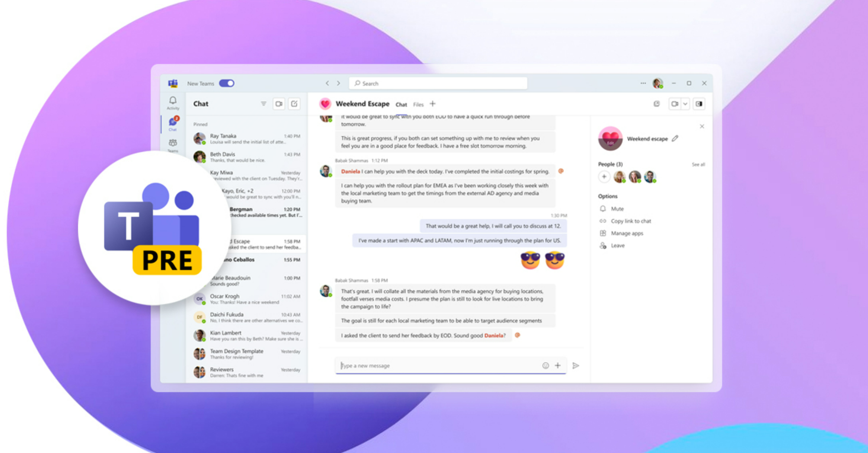Open the Teams section in sidebar
Image resolution: width=868 pixels, height=453 pixels.
click(173, 145)
